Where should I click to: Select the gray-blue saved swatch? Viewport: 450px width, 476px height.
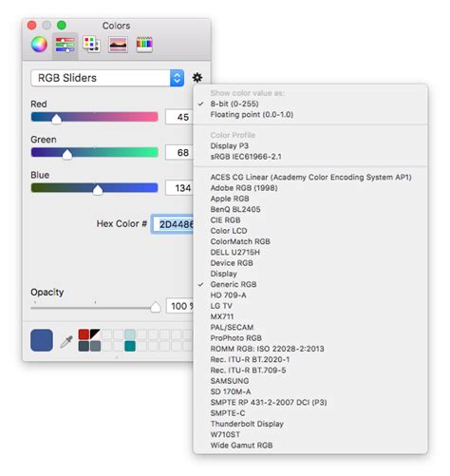pyautogui.click(x=95, y=346)
